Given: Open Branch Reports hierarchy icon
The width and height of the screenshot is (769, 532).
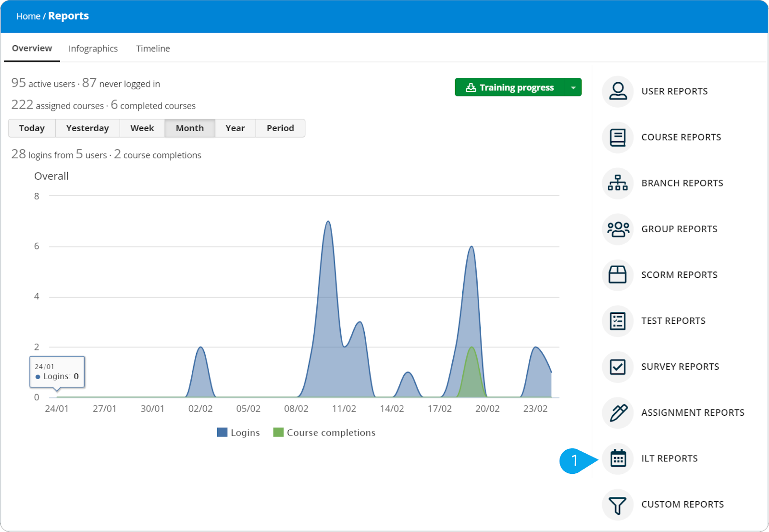Looking at the screenshot, I should 618,183.
